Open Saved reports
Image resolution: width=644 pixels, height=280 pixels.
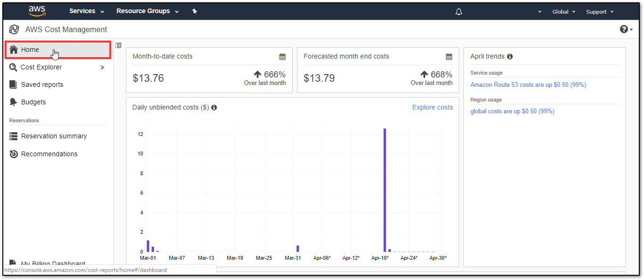[x=42, y=85]
